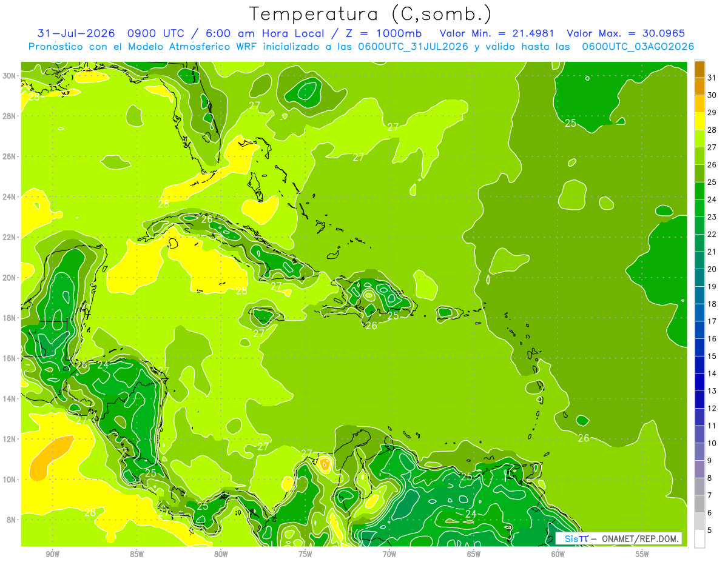The width and height of the screenshot is (728, 562).
Task: Click the 60W longitude axis label
Action: [558, 554]
